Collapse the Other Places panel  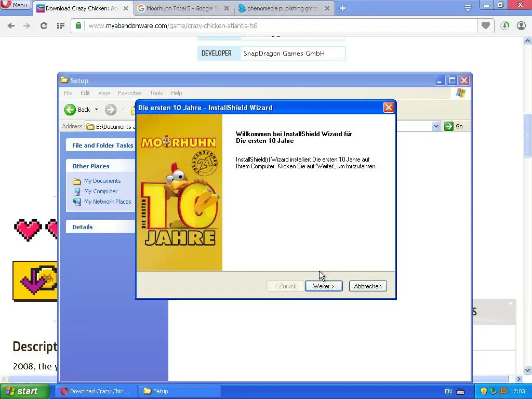click(x=90, y=166)
